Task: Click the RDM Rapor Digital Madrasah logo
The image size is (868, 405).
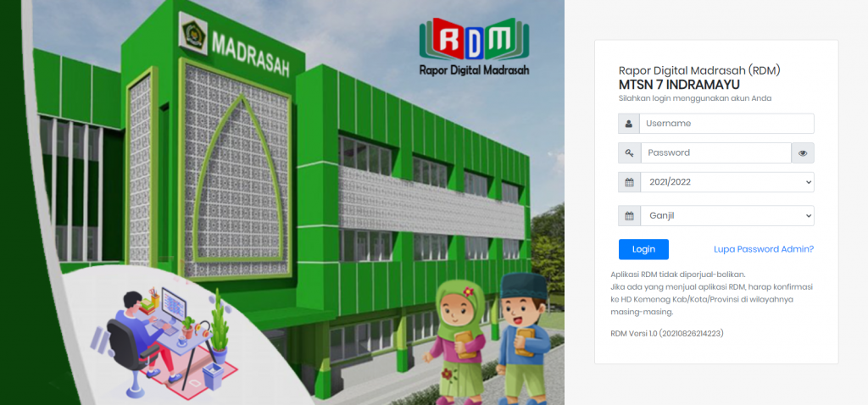Action: pyautogui.click(x=474, y=47)
